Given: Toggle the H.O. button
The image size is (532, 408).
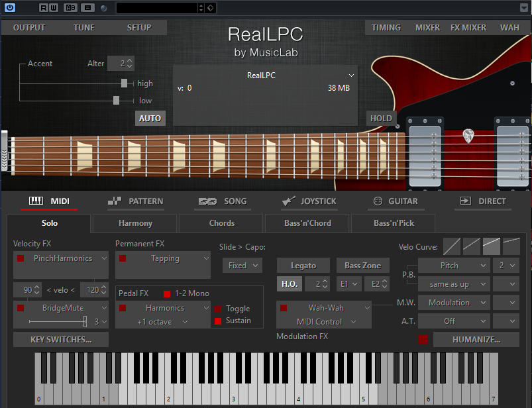Looking at the screenshot, I should click(x=290, y=284).
